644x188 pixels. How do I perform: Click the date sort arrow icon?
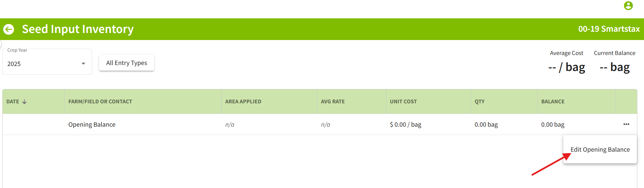24,102
